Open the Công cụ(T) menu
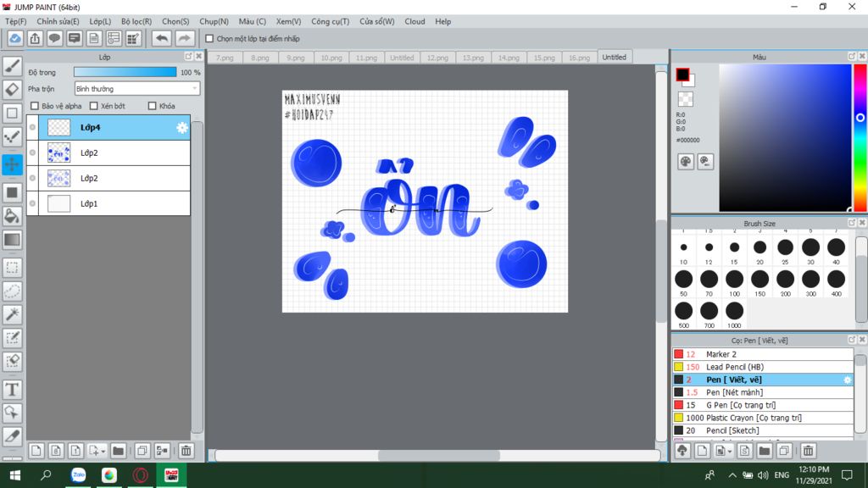The width and height of the screenshot is (868, 488). pos(330,21)
